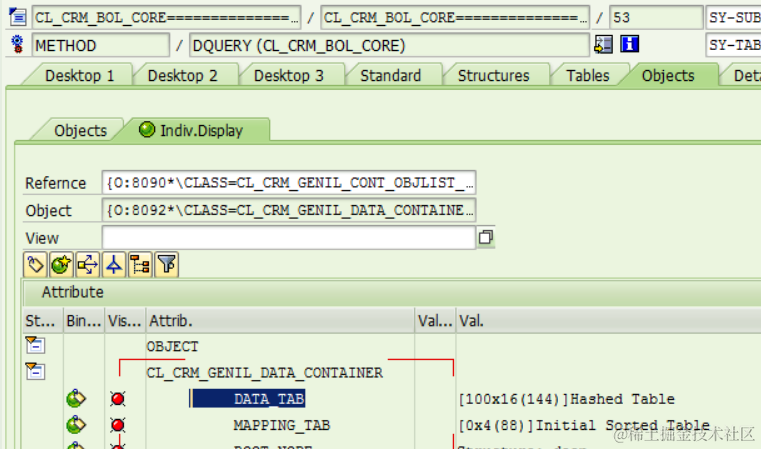The image size is (761, 449).
Task: Click the tag icon in attribute toolbar
Action: pos(35,265)
